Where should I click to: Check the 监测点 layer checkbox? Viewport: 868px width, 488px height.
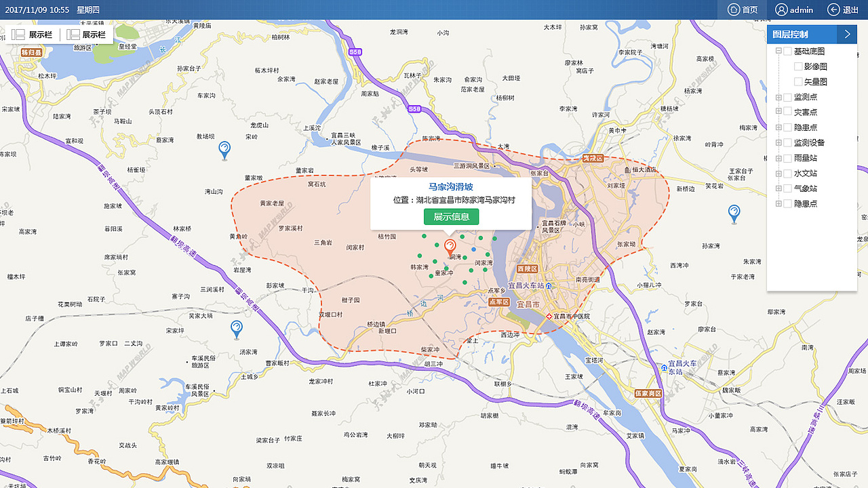(x=788, y=97)
